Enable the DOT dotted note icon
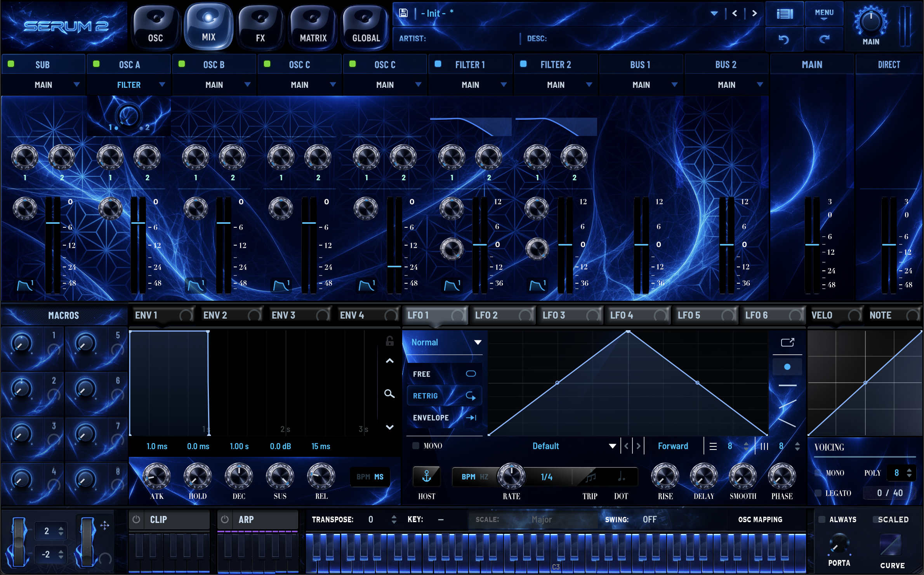This screenshot has width=924, height=575. click(x=621, y=476)
